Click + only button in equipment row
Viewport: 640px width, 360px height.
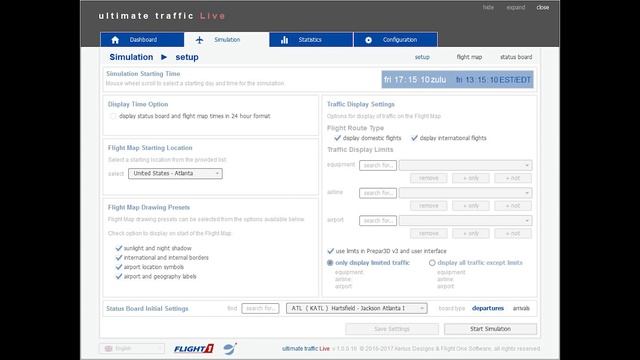click(471, 178)
